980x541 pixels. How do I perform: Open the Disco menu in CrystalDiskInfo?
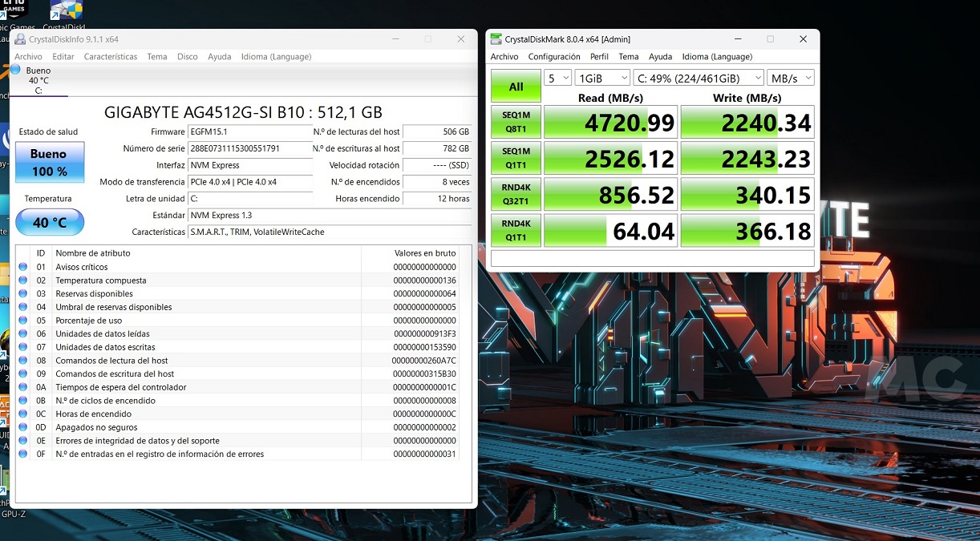click(187, 57)
